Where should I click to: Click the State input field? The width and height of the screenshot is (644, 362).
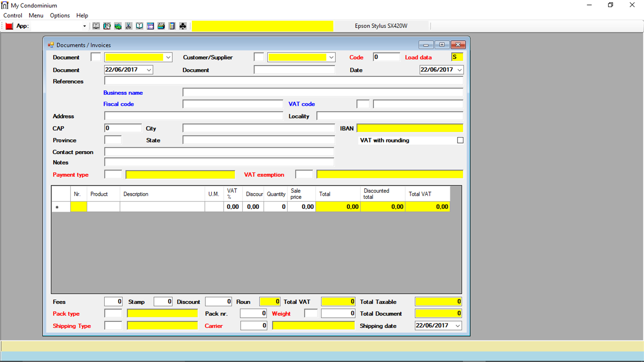pos(259,140)
